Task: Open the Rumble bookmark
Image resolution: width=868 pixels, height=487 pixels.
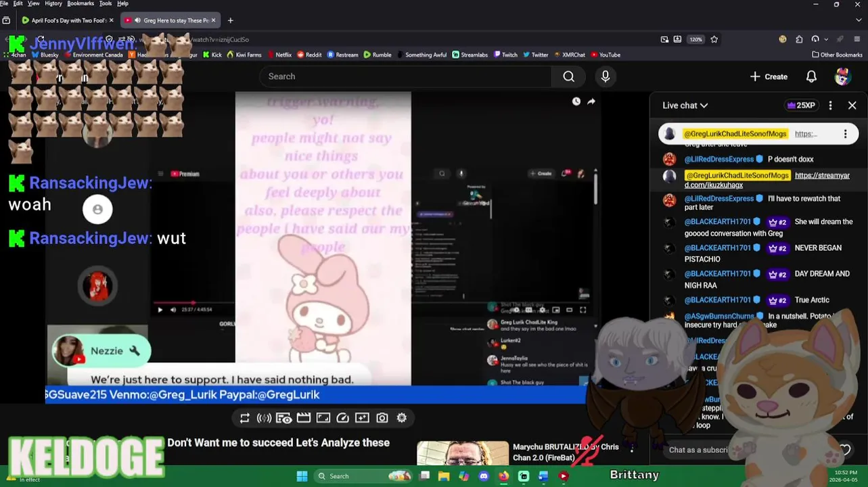Action: click(x=378, y=55)
